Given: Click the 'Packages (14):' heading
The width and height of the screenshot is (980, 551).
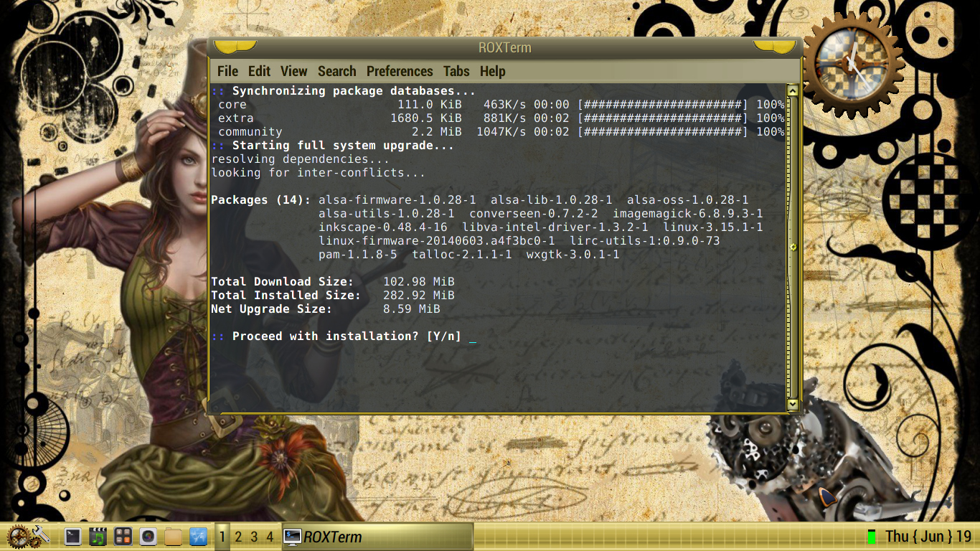Looking at the screenshot, I should pyautogui.click(x=261, y=200).
